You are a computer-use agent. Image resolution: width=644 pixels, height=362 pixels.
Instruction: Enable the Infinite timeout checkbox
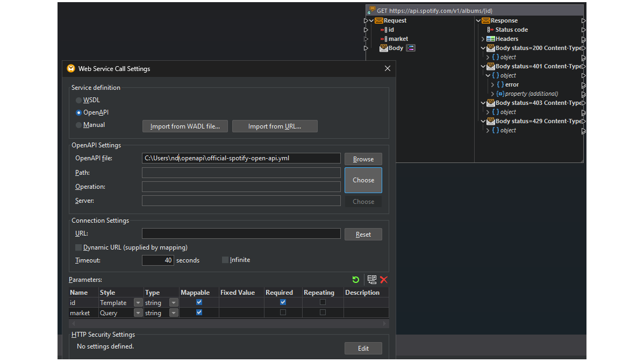(225, 260)
